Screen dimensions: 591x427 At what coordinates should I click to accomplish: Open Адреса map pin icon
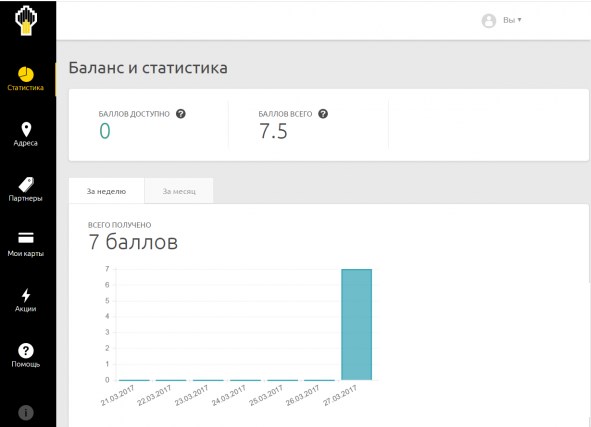26,130
